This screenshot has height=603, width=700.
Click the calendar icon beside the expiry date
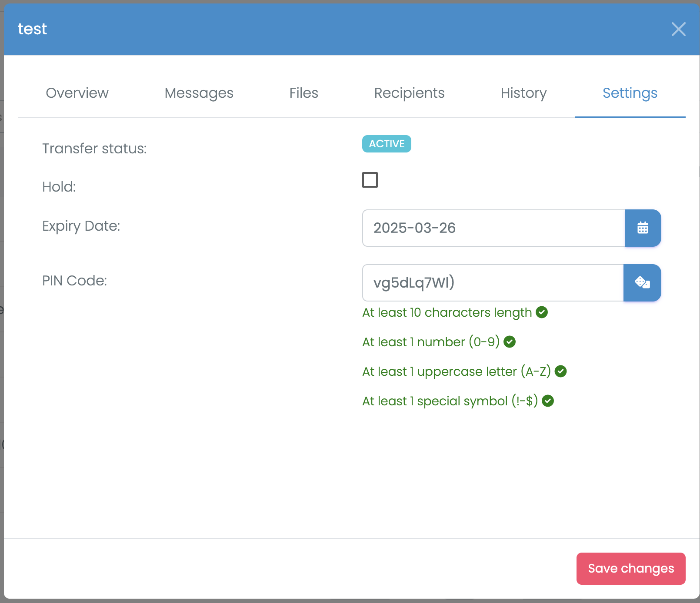click(x=643, y=228)
